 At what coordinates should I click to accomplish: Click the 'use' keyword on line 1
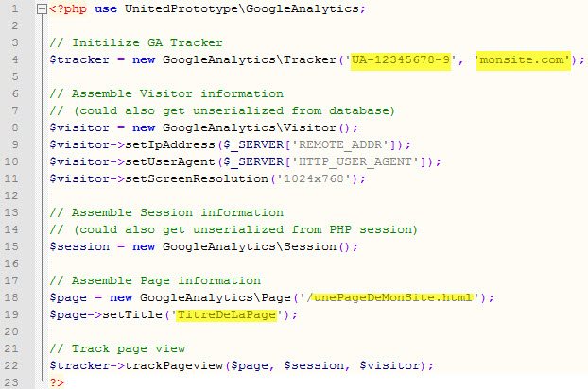(x=105, y=9)
